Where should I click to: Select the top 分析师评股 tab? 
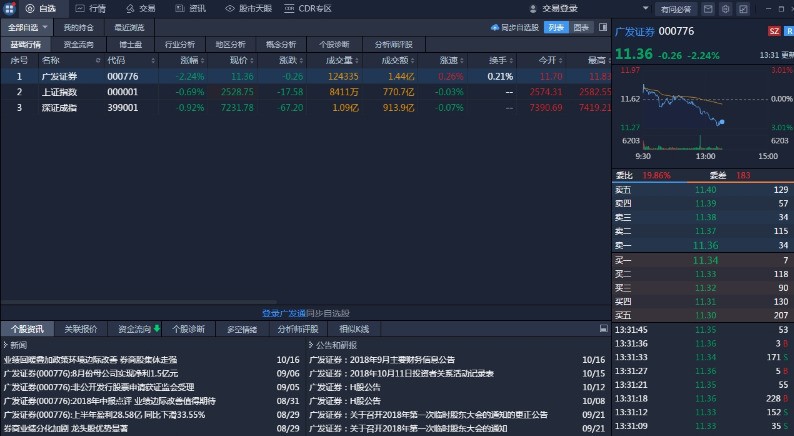point(394,45)
